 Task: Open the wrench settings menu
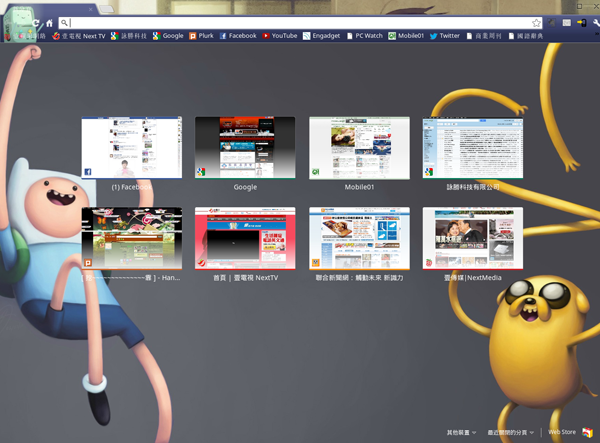596,23
